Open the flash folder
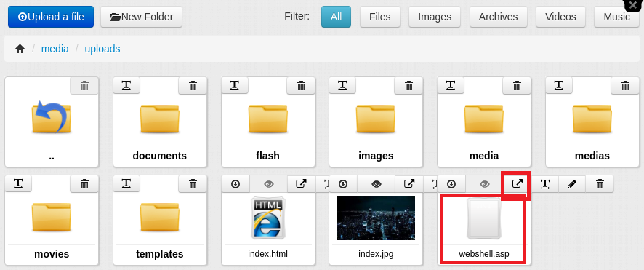644x270 pixels. [x=267, y=119]
